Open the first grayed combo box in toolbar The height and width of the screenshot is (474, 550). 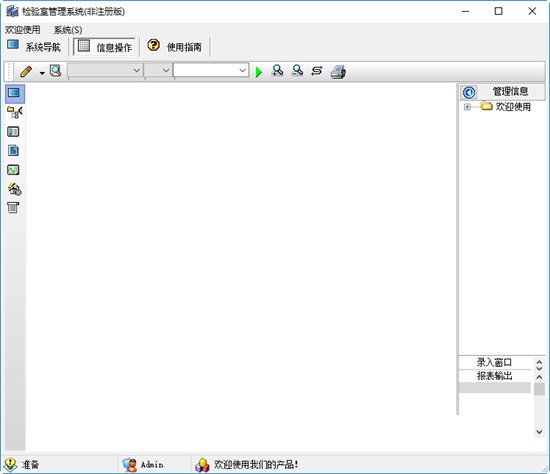105,71
